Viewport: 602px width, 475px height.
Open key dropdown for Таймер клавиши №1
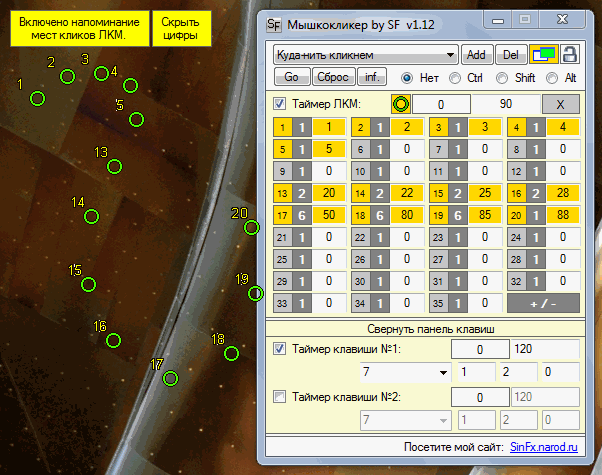pyautogui.click(x=404, y=372)
